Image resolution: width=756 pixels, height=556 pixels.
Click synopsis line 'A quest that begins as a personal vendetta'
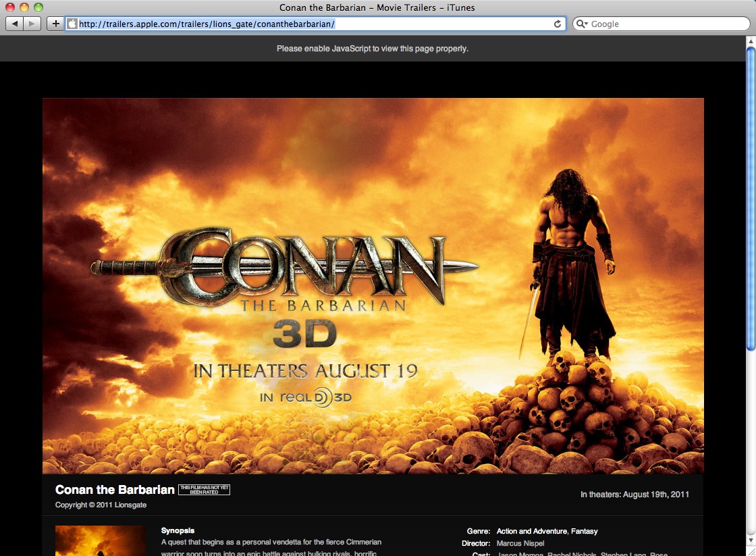[x=271, y=542]
